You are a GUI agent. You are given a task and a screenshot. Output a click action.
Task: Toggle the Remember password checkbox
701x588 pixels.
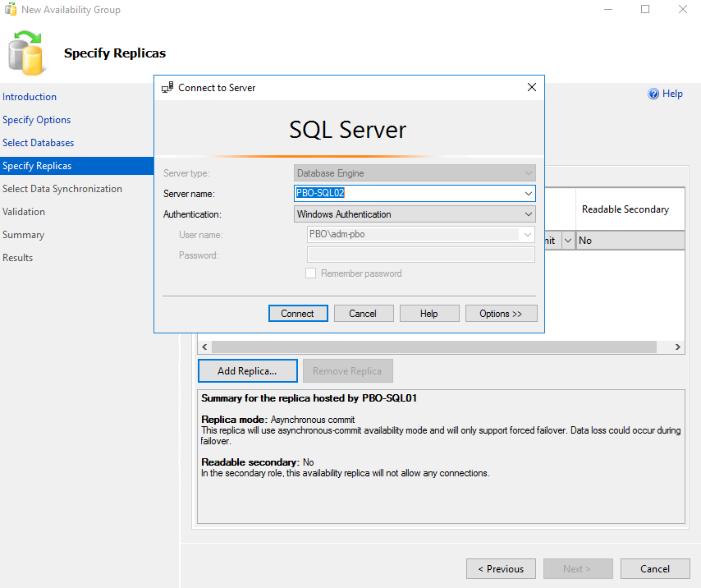click(311, 273)
